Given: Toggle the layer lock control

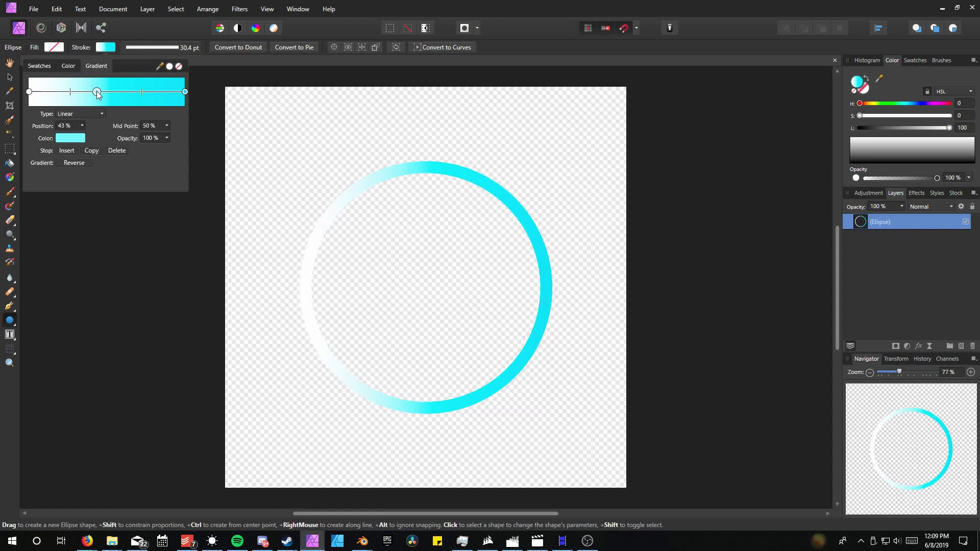Looking at the screenshot, I should (x=972, y=206).
